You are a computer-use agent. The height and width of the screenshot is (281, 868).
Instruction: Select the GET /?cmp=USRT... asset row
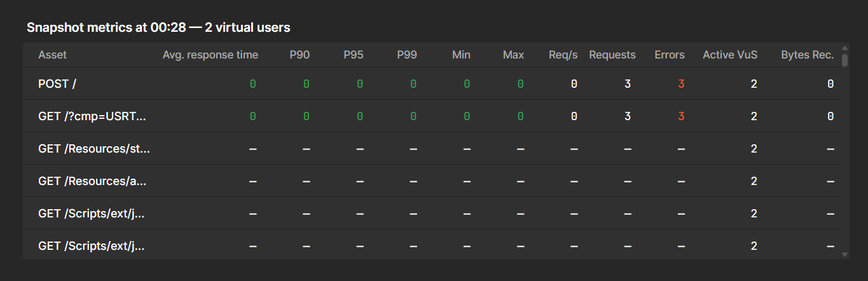[92, 116]
